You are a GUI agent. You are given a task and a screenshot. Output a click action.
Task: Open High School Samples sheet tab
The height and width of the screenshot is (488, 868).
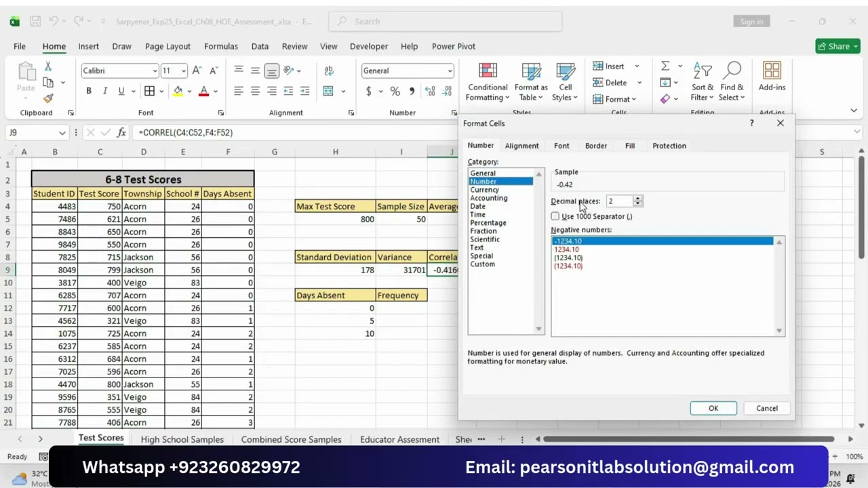pos(182,439)
